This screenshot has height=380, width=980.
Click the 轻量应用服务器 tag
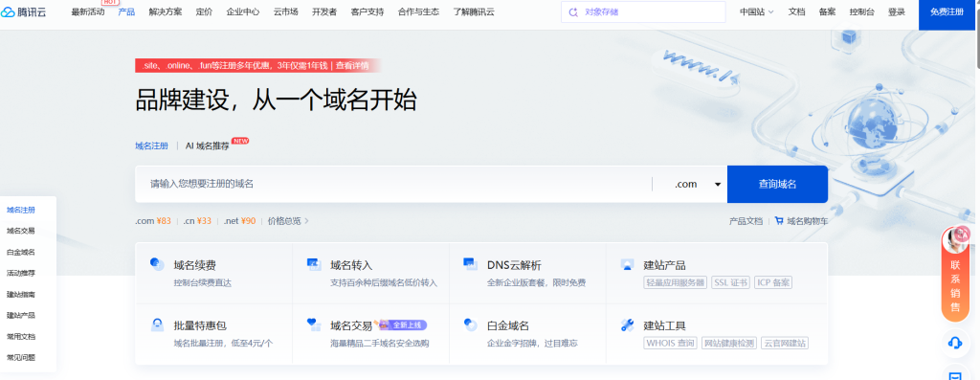(x=675, y=282)
